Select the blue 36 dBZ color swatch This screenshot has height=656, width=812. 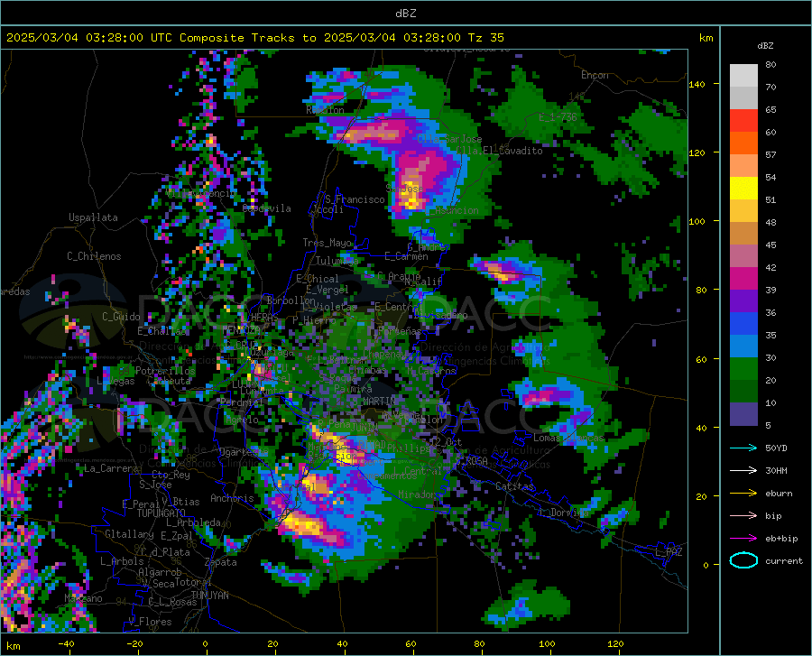[743, 324]
